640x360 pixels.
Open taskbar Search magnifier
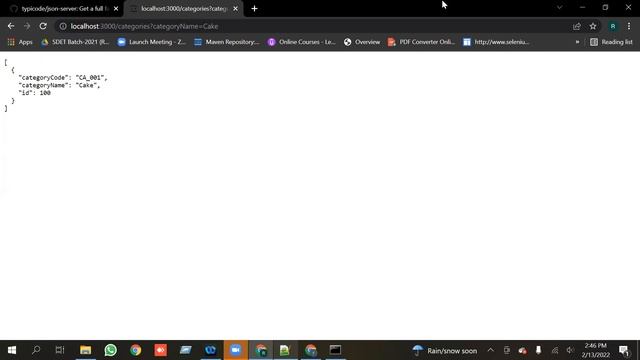coord(36,350)
